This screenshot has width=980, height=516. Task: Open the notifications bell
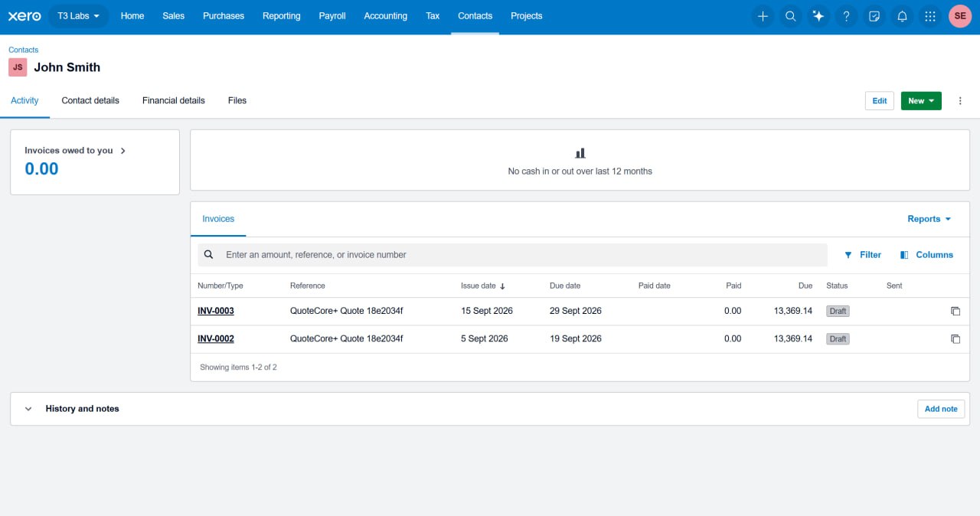[902, 16]
